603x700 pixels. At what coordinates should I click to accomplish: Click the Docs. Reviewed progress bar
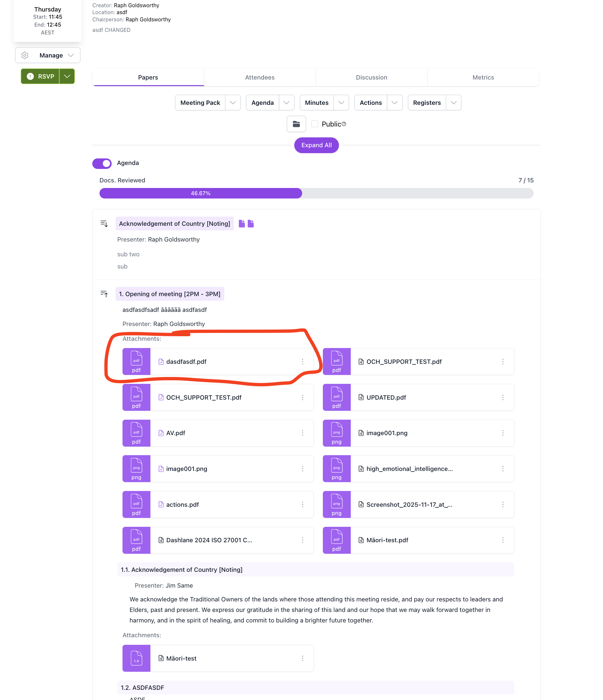click(316, 193)
